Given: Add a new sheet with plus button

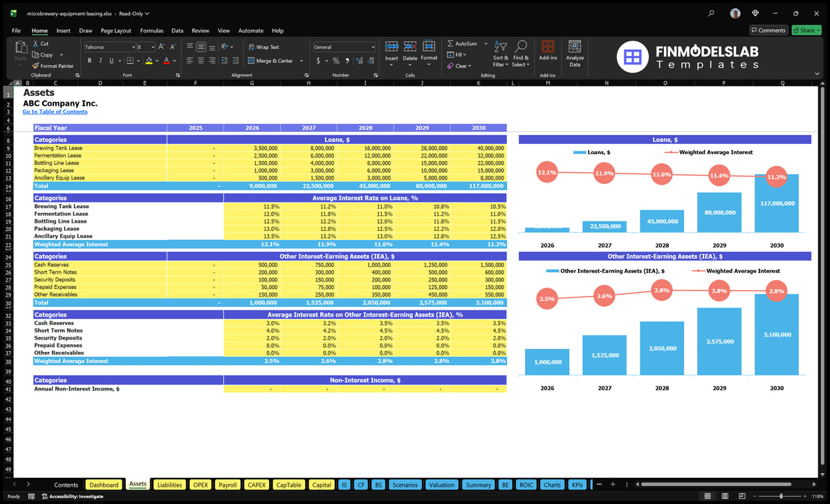Looking at the screenshot, I should 612,485.
